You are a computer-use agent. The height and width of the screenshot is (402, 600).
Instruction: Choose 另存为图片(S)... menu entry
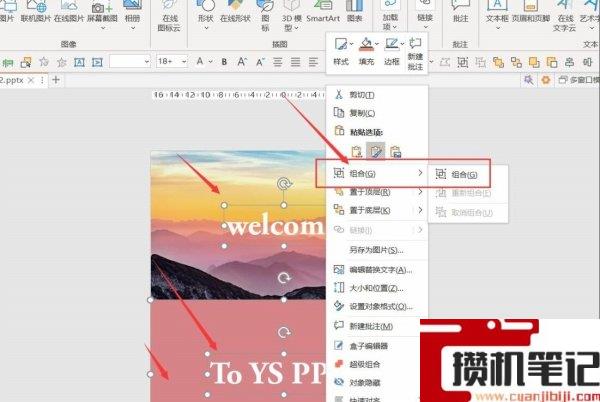pyautogui.click(x=379, y=250)
